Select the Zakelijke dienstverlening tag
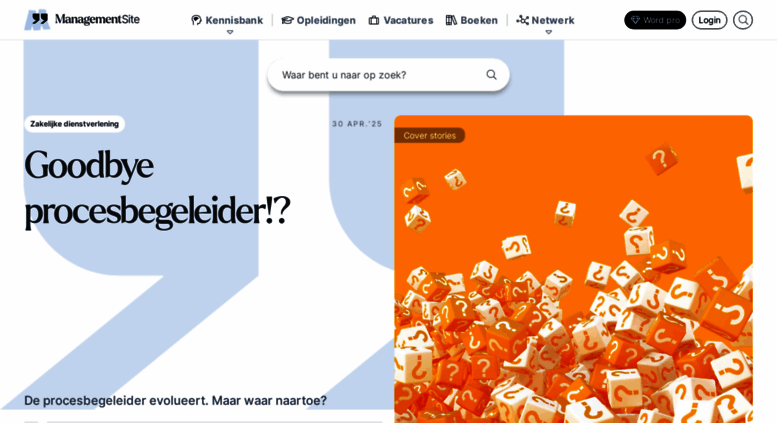The width and height of the screenshot is (777, 423). pyautogui.click(x=74, y=124)
